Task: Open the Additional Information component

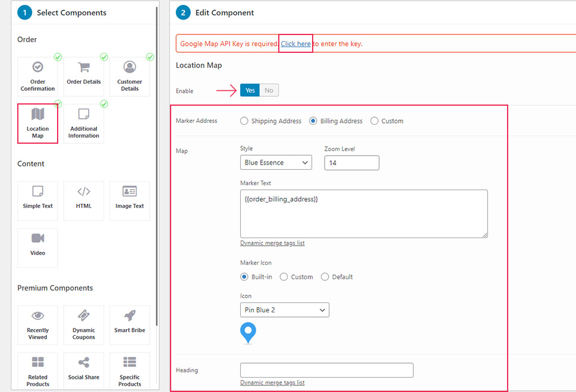Action: tap(84, 124)
